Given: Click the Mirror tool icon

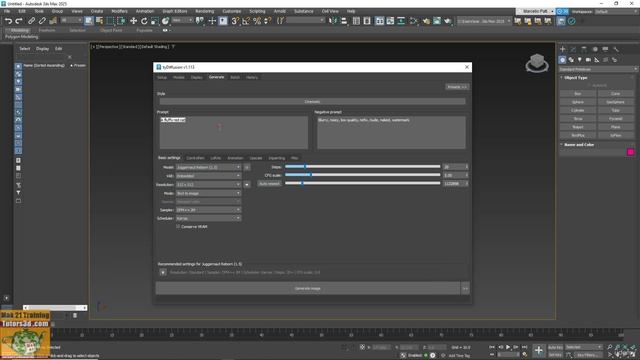Looking at the screenshot, I should click(x=333, y=21).
